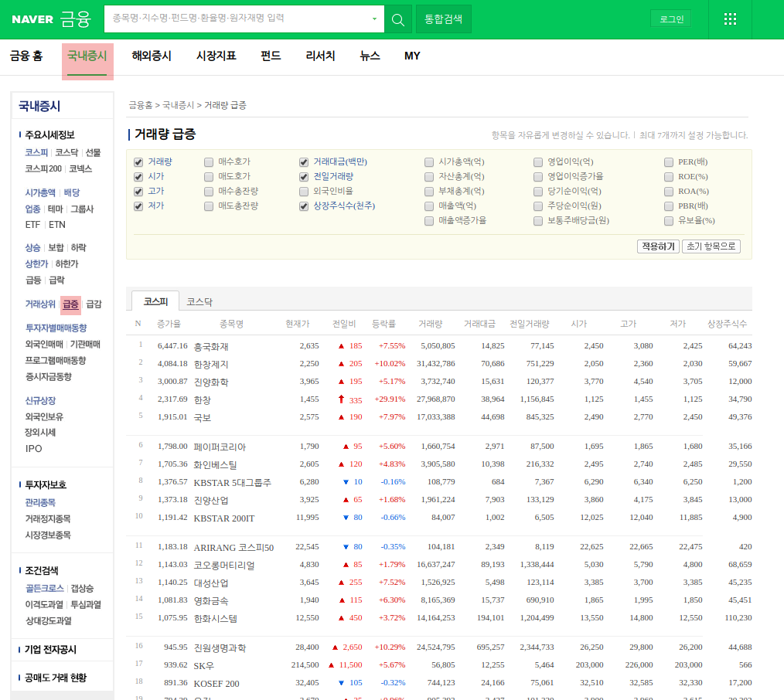This screenshot has width=784, height=700.
Task: Open the 흥국화재 stock link
Action: (211, 346)
